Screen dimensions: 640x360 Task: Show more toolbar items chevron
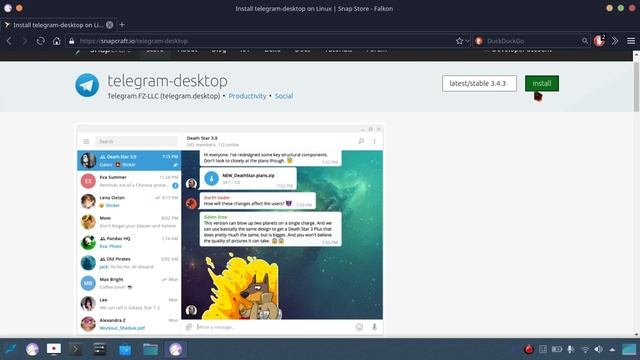(615, 41)
